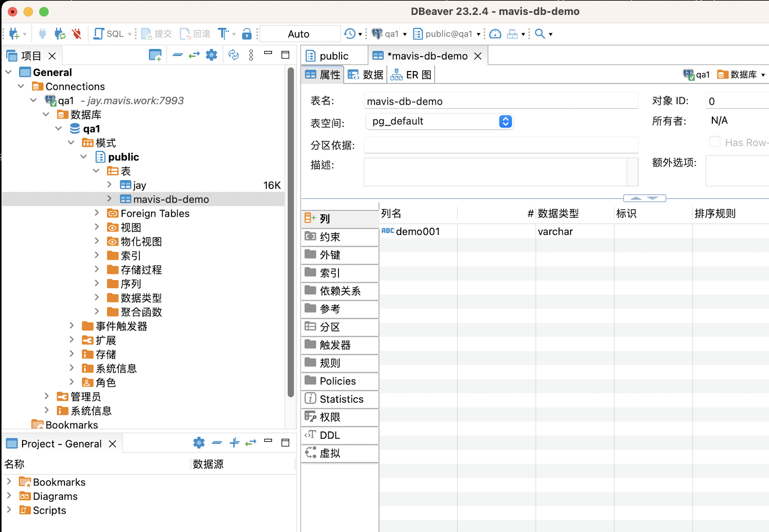
Task: Toggle the Has Row checkbox
Action: coord(715,142)
